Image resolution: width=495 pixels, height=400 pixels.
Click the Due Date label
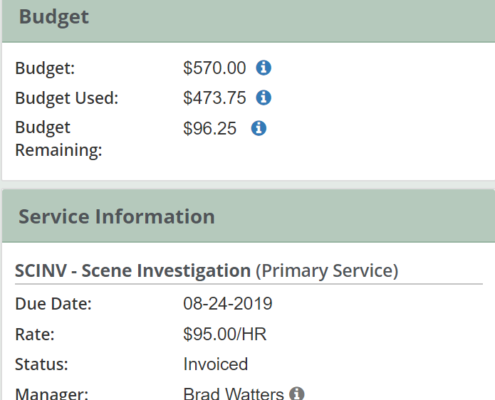[x=53, y=304]
